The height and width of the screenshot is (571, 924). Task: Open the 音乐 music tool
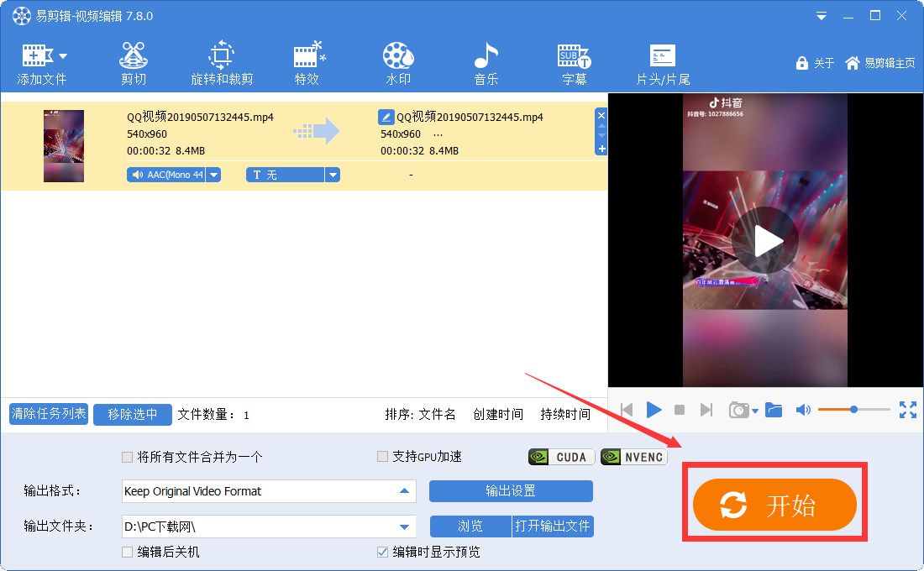tap(486, 64)
